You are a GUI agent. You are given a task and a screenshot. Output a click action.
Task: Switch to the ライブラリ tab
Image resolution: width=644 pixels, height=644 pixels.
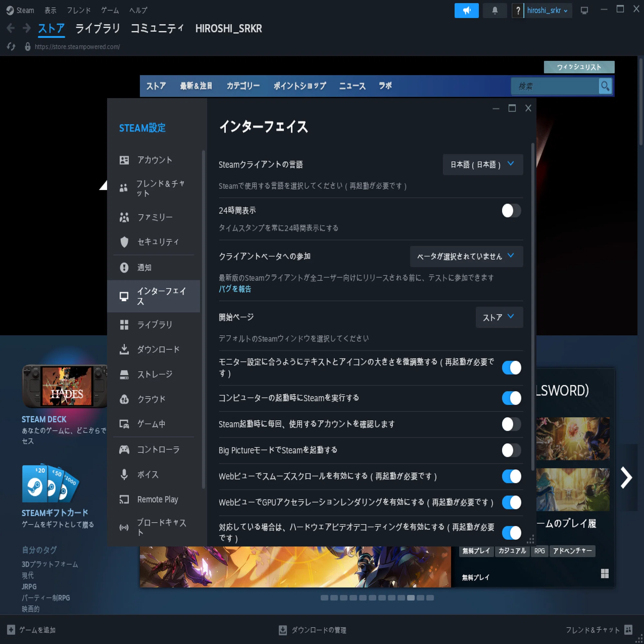(x=98, y=28)
